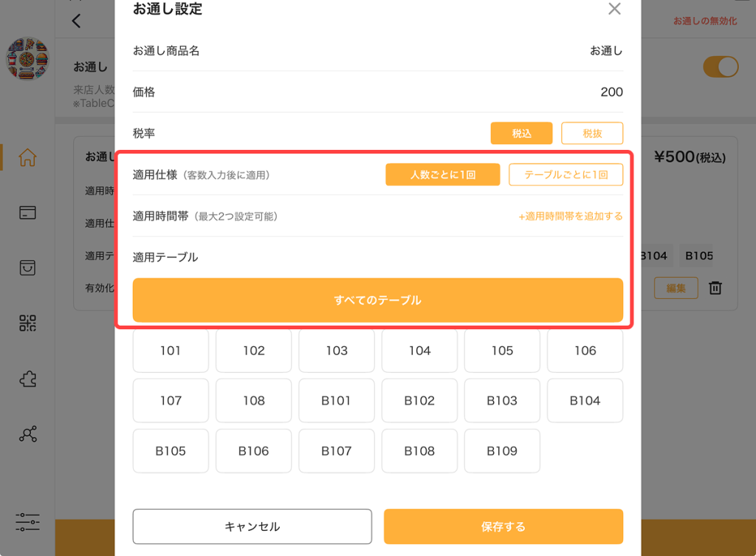This screenshot has width=756, height=556.
Task: Click the card payment sidebar icon
Action: (27, 213)
